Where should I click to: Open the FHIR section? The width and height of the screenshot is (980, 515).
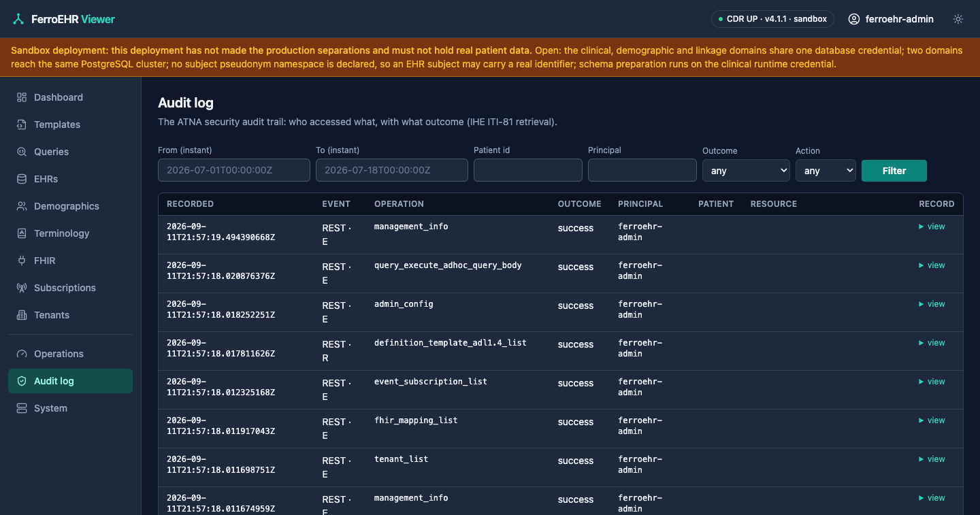point(70,261)
